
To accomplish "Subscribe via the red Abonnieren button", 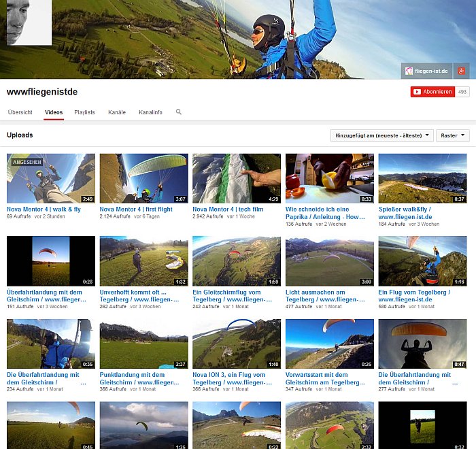I will [x=432, y=92].
